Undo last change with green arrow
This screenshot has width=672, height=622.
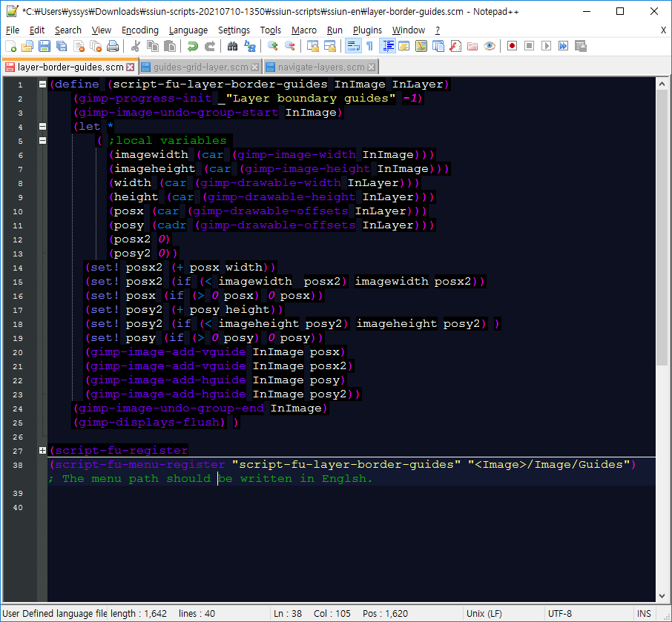pyautogui.click(x=192, y=46)
